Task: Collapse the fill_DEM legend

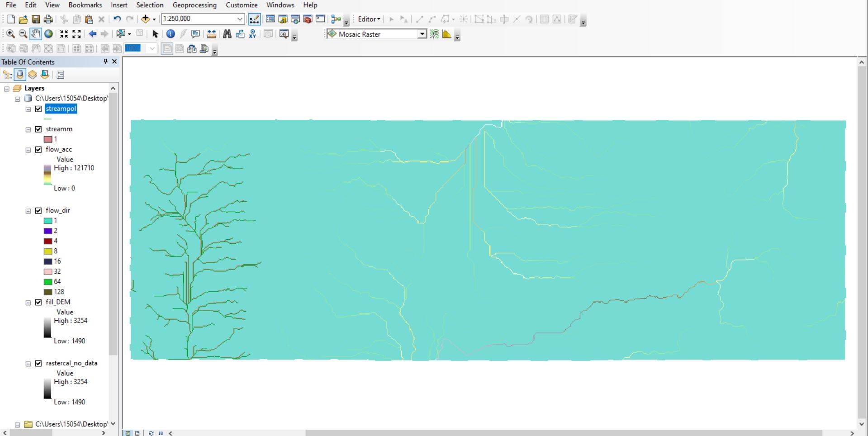Action: pos(28,303)
